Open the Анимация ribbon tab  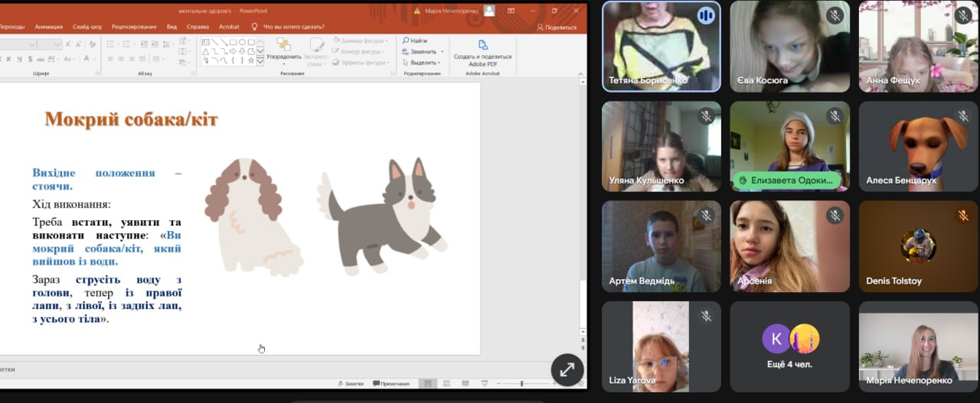(x=49, y=27)
